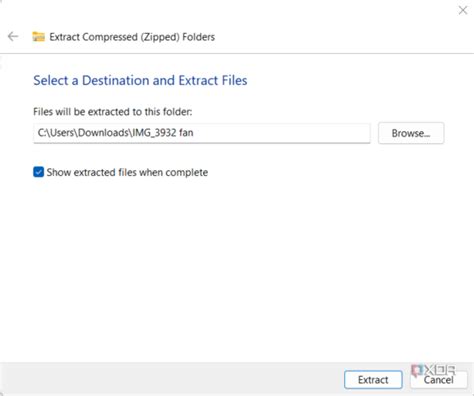
Task: Cancel the extraction wizard
Action: coord(438,380)
